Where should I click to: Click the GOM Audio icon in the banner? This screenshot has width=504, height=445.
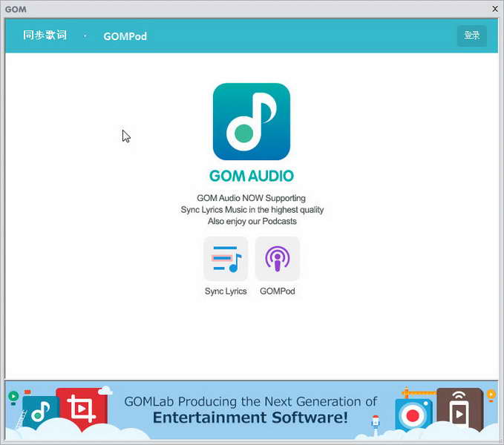click(41, 412)
